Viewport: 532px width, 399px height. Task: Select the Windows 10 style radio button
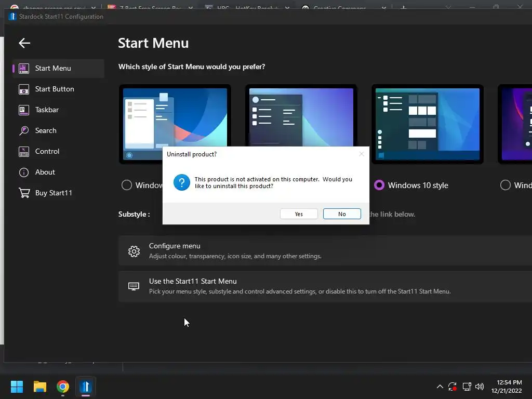coord(379,185)
